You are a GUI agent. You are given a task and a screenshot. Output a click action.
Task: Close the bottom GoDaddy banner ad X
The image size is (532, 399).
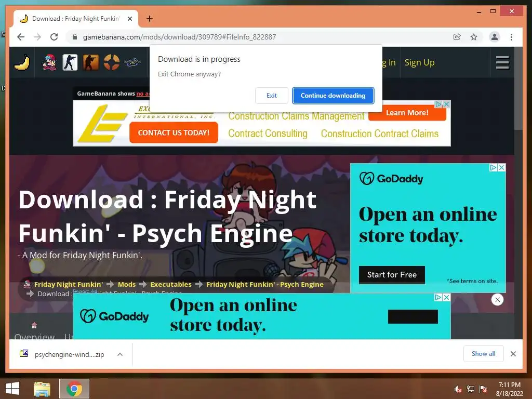[446, 297]
